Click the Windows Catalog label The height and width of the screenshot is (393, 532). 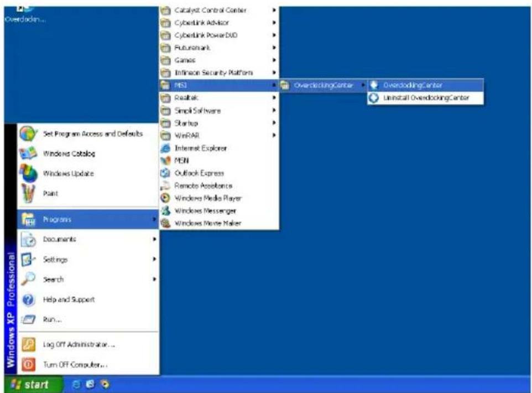[x=69, y=153]
